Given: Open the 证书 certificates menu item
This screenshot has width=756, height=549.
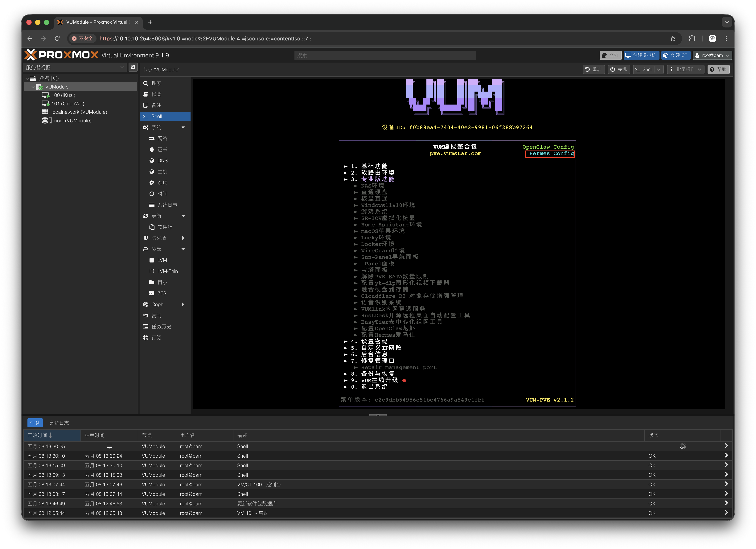Looking at the screenshot, I should point(165,150).
